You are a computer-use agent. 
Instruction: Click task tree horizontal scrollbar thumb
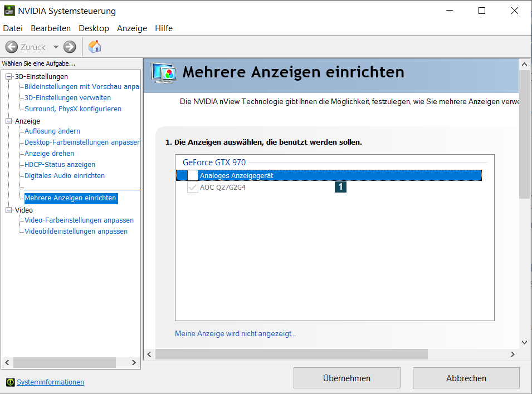pos(65,362)
